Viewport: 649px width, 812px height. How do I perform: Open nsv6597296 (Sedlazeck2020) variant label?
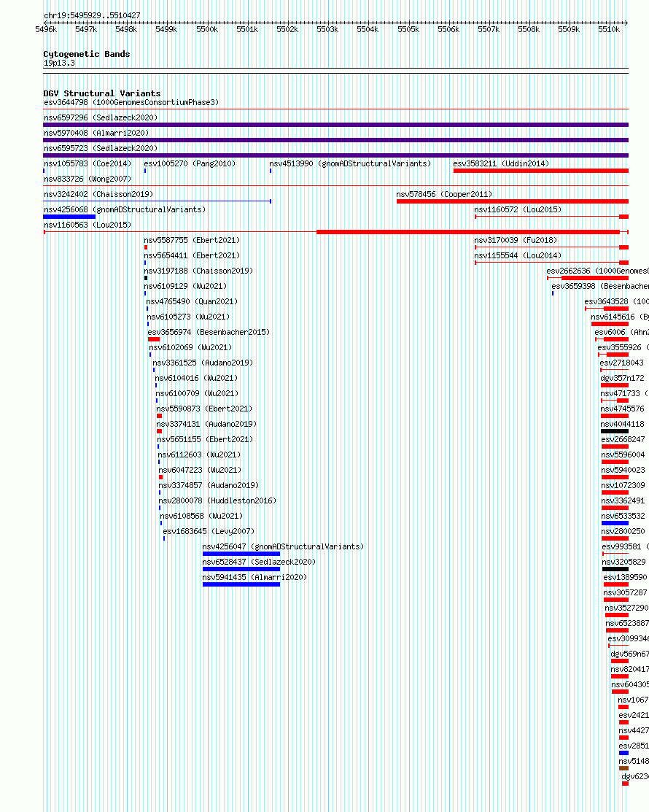pyautogui.click(x=101, y=117)
